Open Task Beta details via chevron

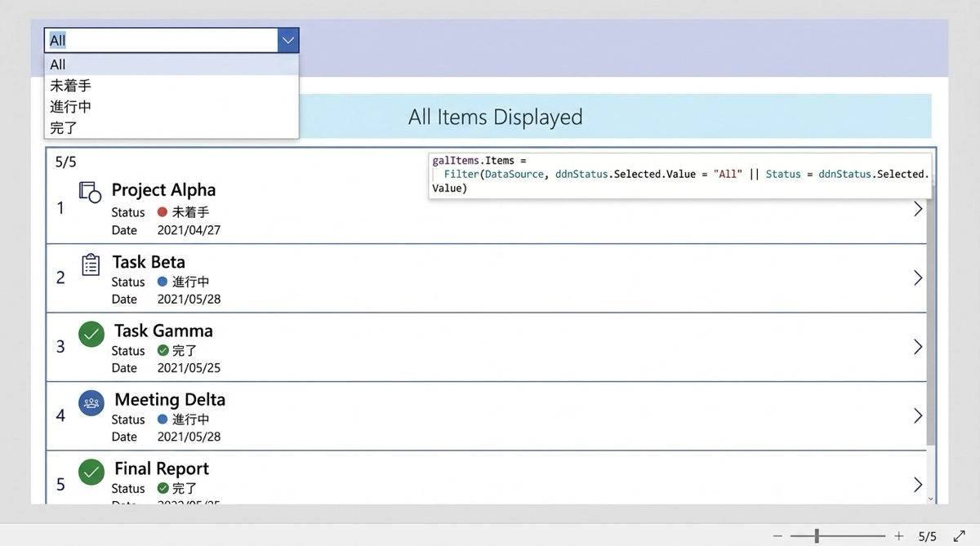[x=917, y=278]
